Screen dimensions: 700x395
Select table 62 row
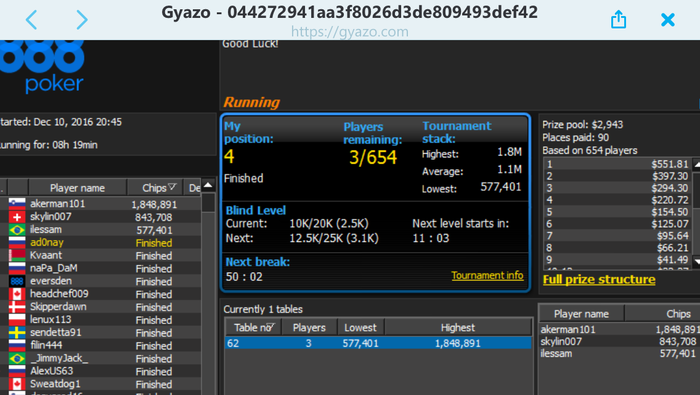[378, 343]
